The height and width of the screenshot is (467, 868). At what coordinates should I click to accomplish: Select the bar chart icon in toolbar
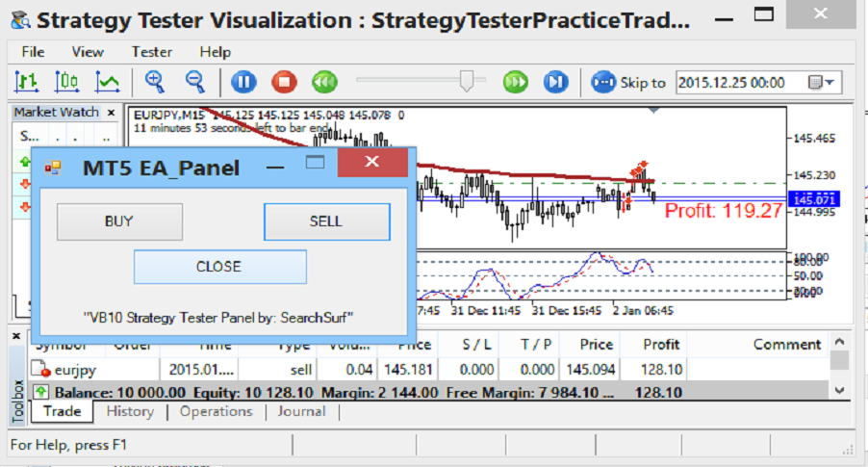click(26, 82)
